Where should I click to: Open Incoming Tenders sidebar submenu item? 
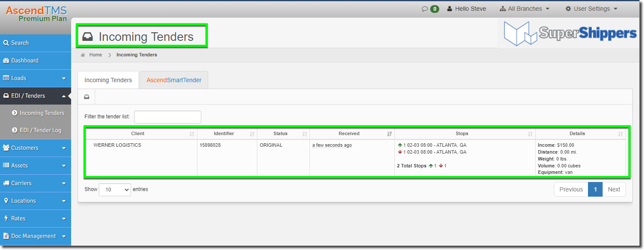(x=35, y=113)
